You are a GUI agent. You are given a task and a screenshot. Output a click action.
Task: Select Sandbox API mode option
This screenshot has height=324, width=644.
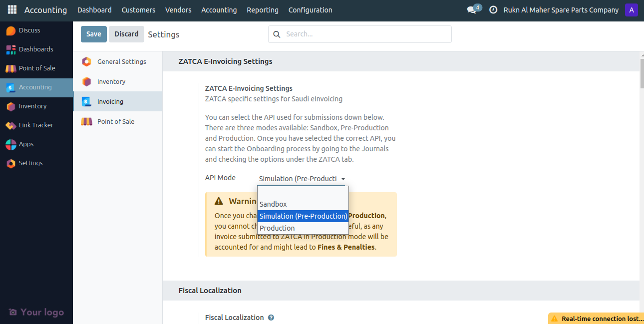pyautogui.click(x=273, y=204)
